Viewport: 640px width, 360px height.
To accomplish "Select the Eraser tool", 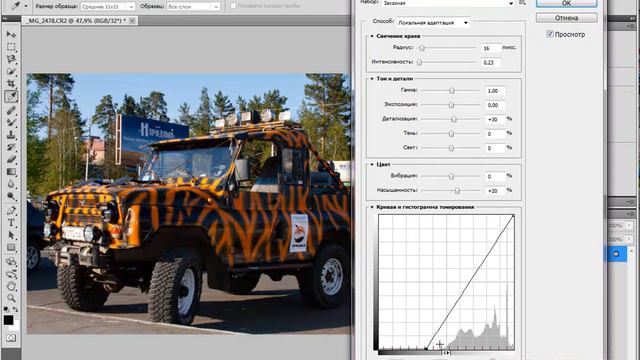I will tap(11, 159).
